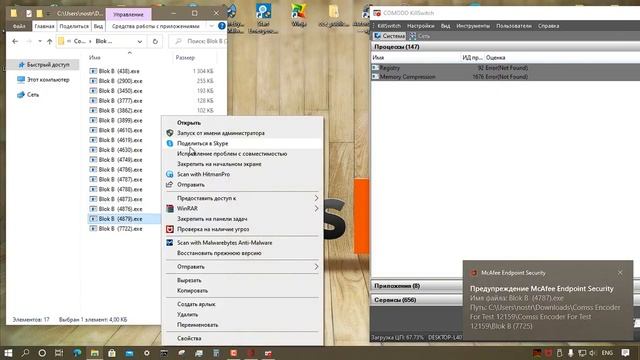Launch Microsoft Edge from taskbar

tap(77, 353)
